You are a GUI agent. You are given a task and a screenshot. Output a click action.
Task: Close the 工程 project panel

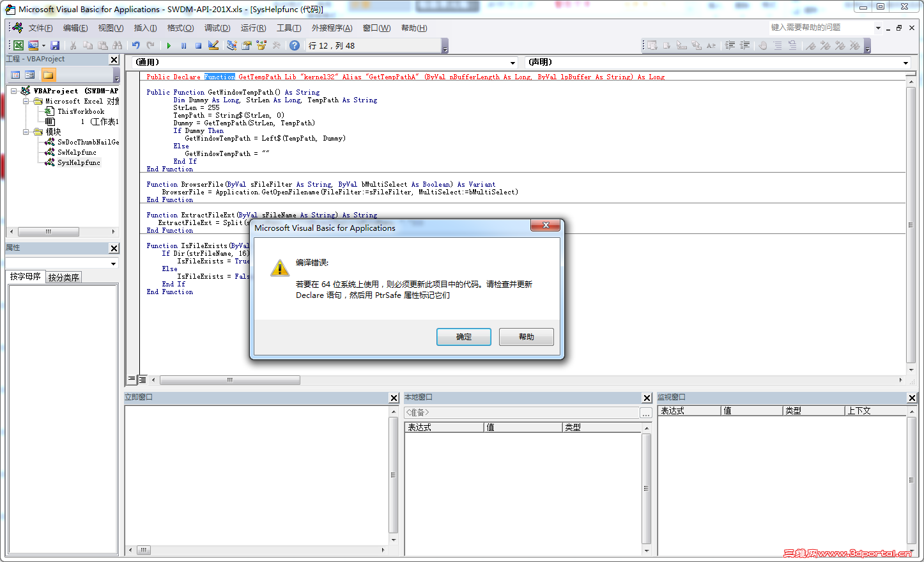[x=114, y=59]
